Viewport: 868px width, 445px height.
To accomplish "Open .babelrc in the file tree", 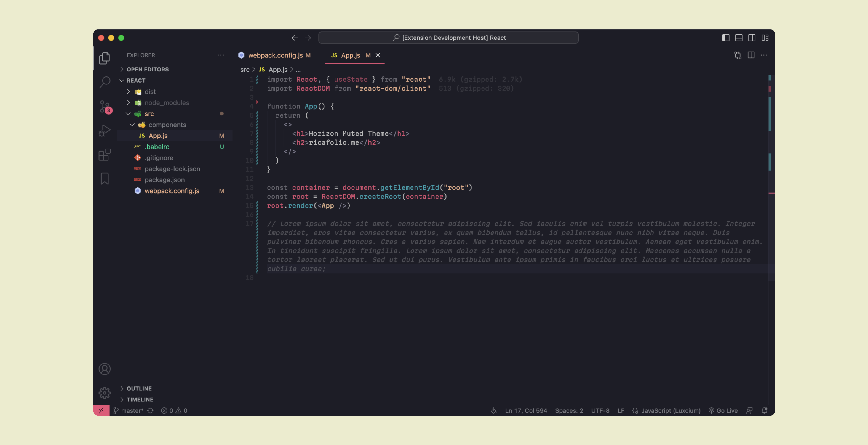I will (157, 147).
